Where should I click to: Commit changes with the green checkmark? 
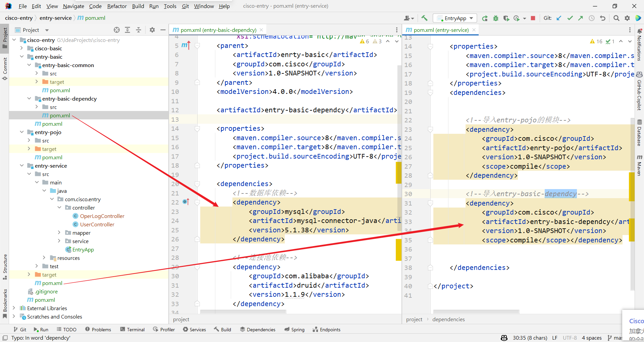click(x=570, y=18)
